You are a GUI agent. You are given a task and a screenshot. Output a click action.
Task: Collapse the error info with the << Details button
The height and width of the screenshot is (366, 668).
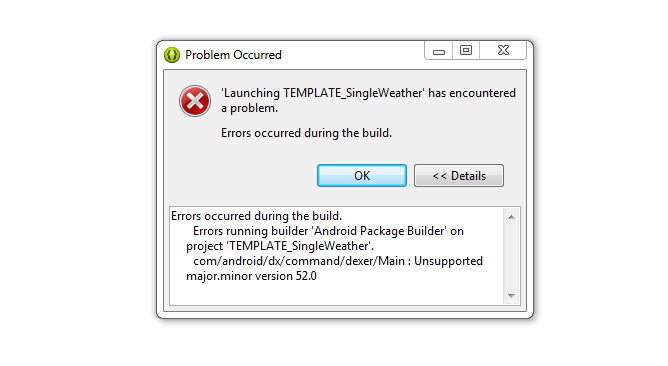coord(459,176)
